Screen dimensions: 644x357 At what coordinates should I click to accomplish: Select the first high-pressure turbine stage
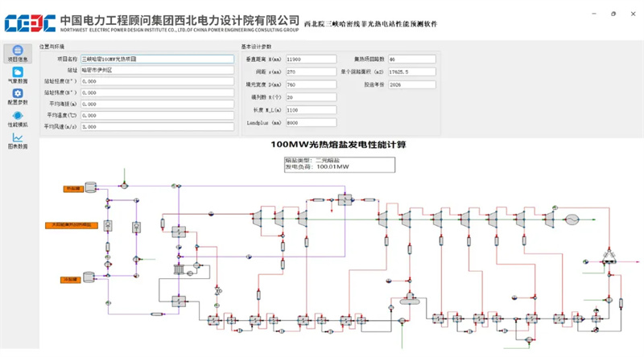258,219
